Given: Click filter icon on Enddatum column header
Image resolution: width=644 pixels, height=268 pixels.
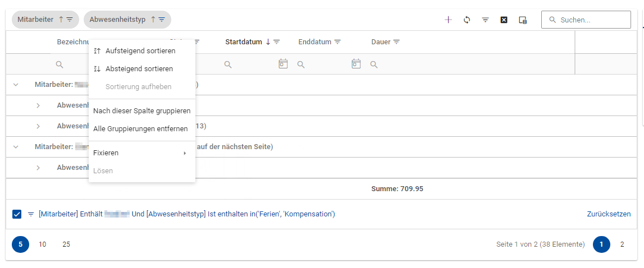Looking at the screenshot, I should coord(337,42).
